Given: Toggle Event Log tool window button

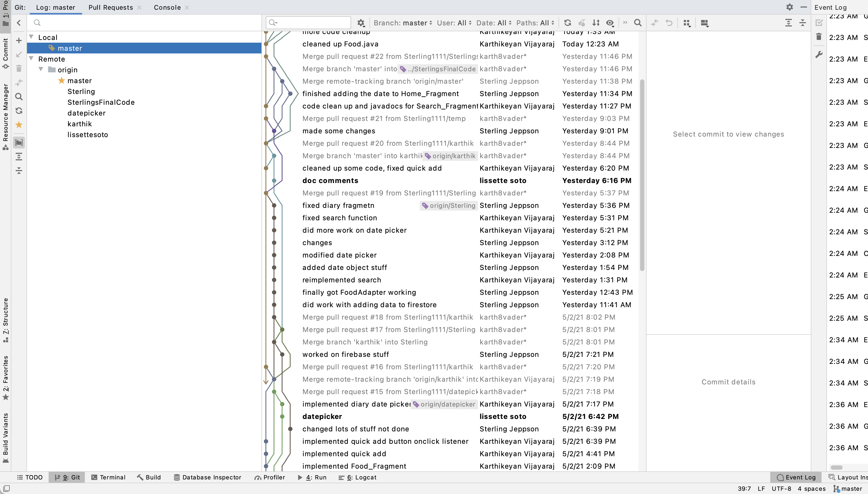Looking at the screenshot, I should pos(796,477).
